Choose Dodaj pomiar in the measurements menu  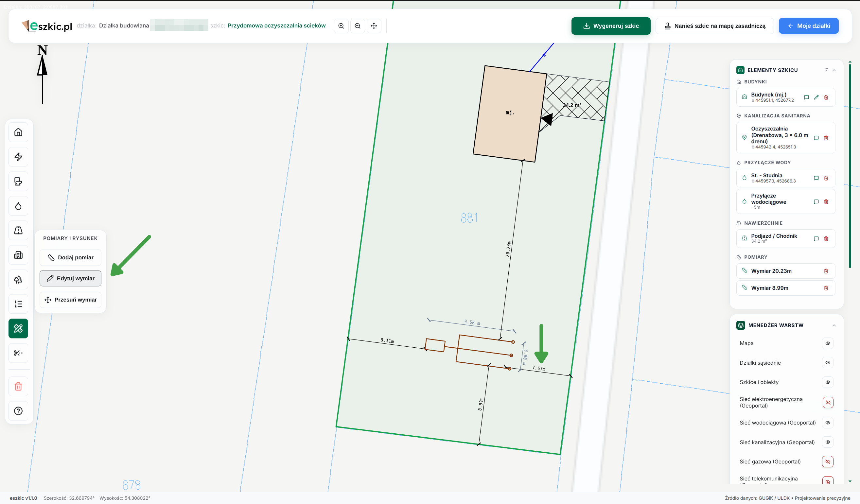tap(70, 258)
